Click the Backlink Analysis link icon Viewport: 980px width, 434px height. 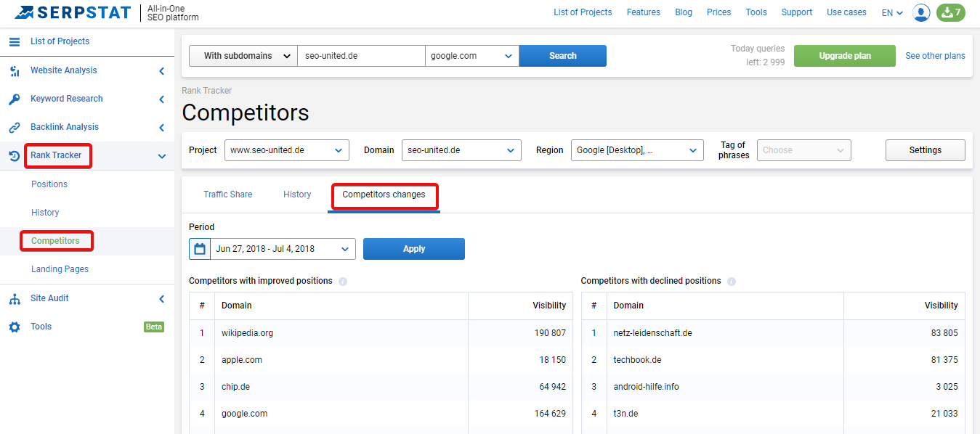tap(15, 128)
